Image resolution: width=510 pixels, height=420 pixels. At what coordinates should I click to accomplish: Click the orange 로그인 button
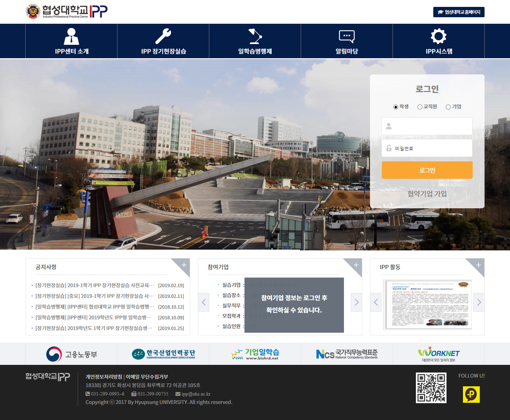pos(427,170)
